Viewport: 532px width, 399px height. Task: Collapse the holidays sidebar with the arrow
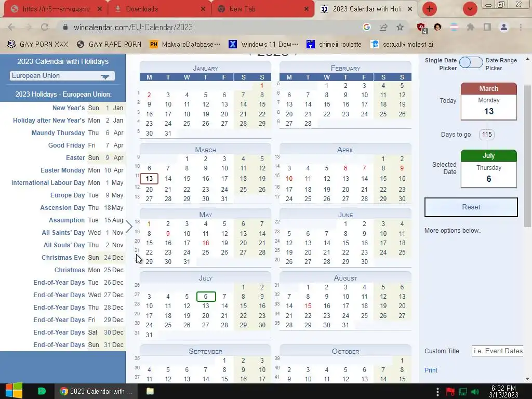pos(129,227)
